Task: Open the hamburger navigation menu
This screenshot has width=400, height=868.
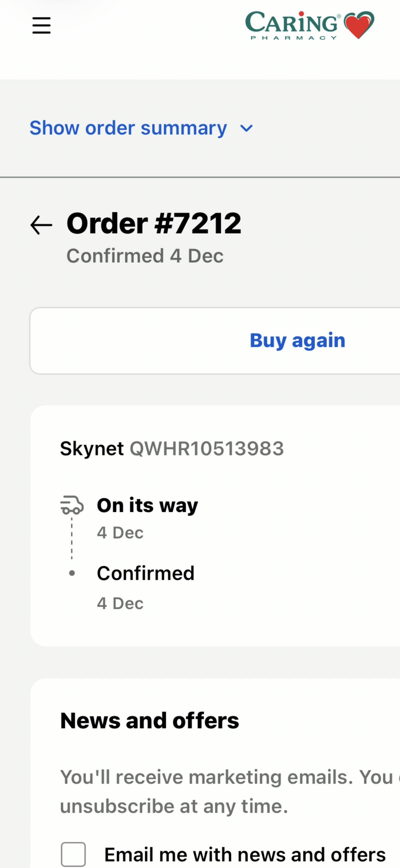Action: [42, 25]
